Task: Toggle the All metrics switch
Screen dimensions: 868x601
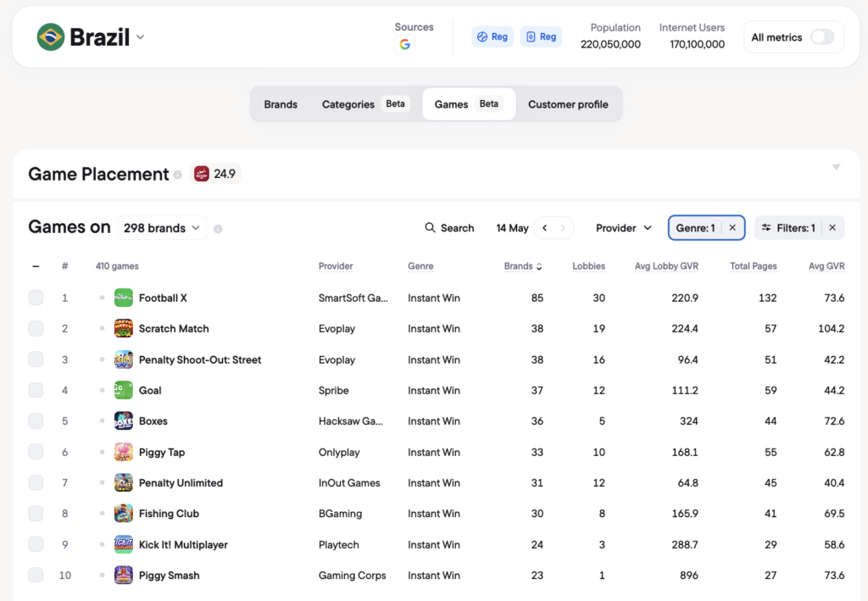Action: pyautogui.click(x=822, y=37)
